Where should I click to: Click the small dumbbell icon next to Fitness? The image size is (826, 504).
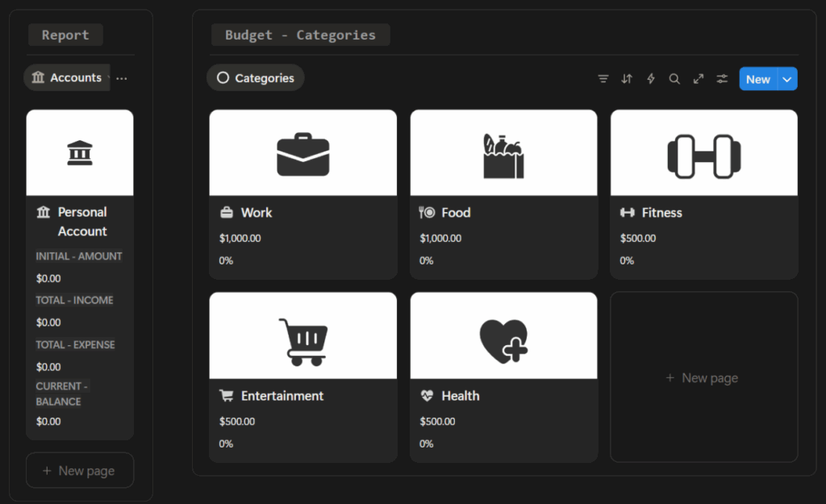[x=628, y=213]
